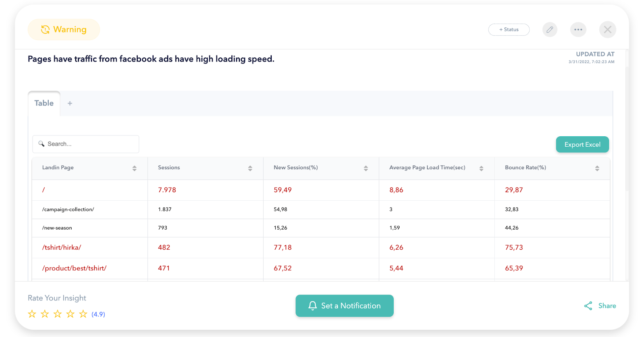Sort the Bounce Rate(%) column
Viewport: 644px width, 337px height.
pyautogui.click(x=597, y=168)
